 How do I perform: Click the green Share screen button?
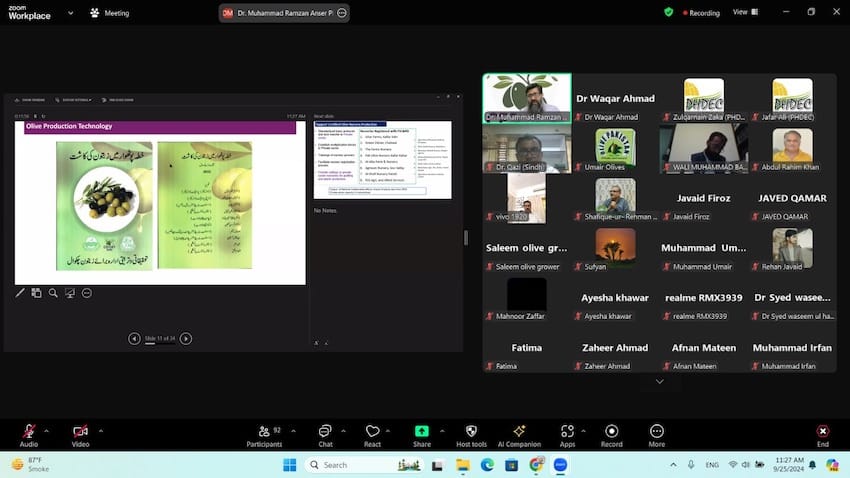click(422, 432)
